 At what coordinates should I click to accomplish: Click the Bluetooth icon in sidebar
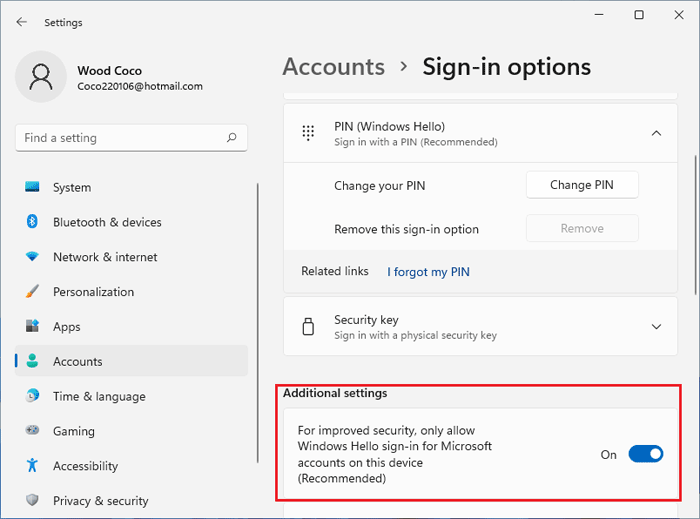(32, 221)
